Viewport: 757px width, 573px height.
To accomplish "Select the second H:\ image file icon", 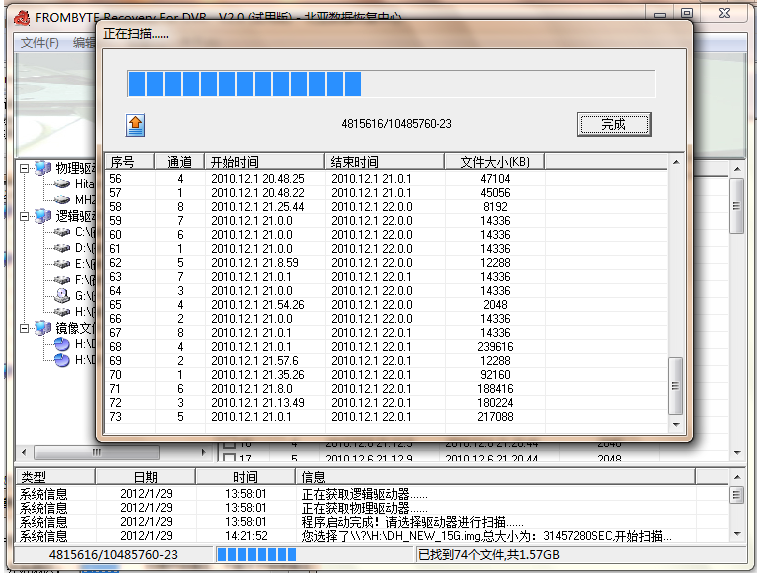I will [61, 360].
